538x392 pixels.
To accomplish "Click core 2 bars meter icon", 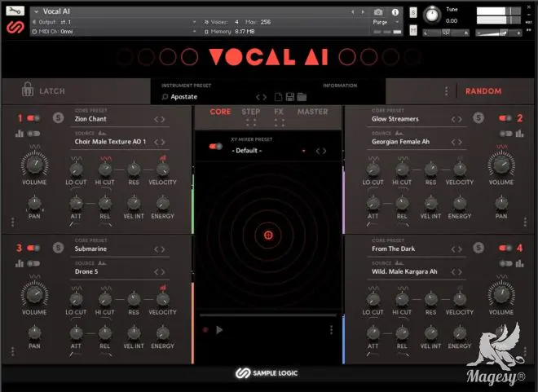I will point(519,134).
